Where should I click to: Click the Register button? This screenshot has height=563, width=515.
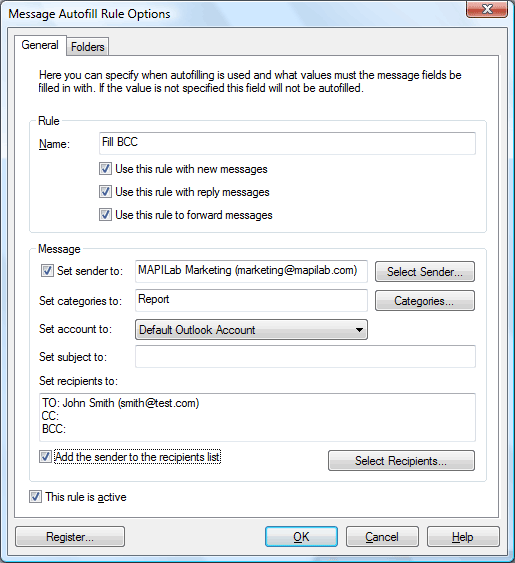[70, 537]
